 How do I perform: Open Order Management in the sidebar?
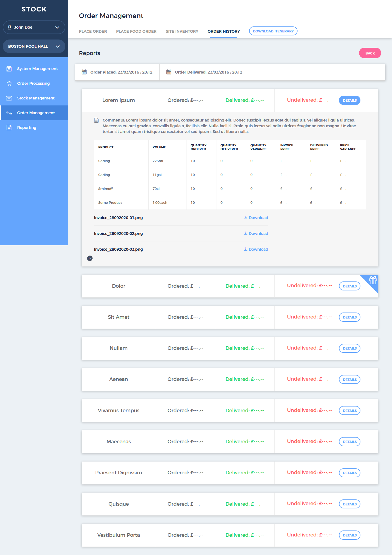click(x=36, y=113)
